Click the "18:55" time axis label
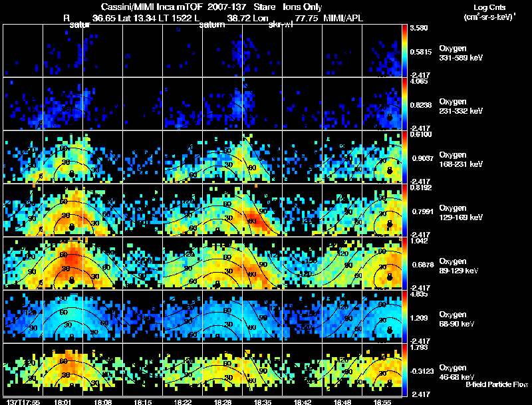Viewport: 532px width, 405px height. click(x=382, y=402)
